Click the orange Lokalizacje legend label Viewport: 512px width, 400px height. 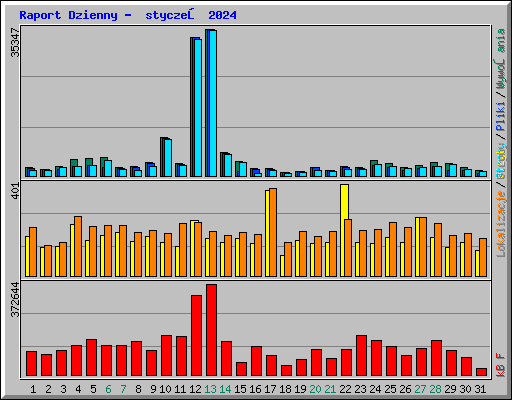coord(501,224)
